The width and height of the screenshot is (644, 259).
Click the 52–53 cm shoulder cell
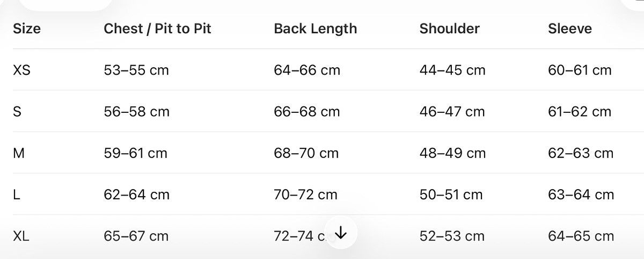coord(452,236)
